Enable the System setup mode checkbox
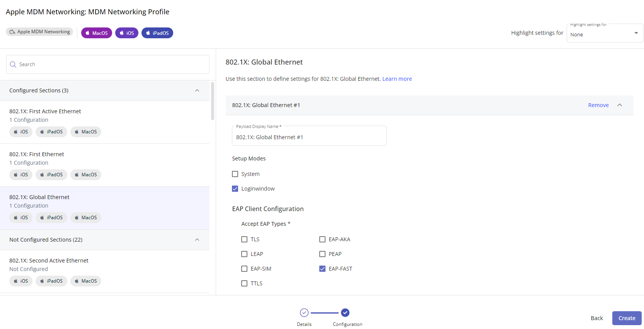Screen dimensions: 644x329 (x=235, y=174)
